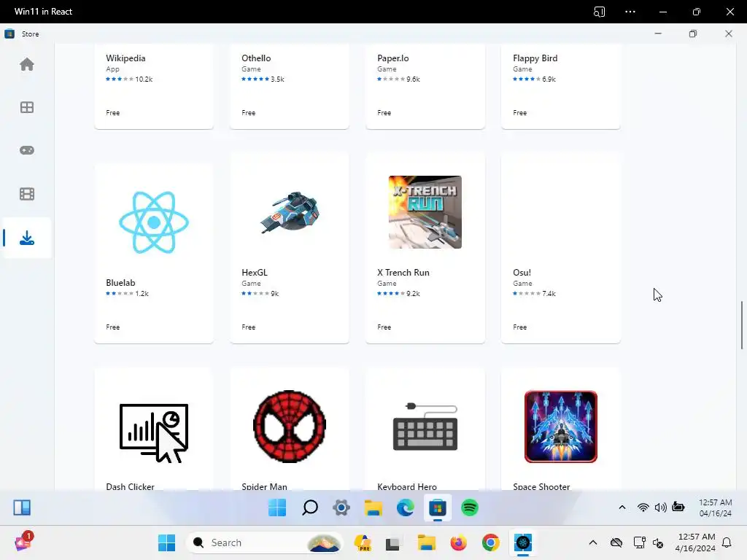Open the inner taskbar search magnifier
The width and height of the screenshot is (747, 560).
coord(309,507)
